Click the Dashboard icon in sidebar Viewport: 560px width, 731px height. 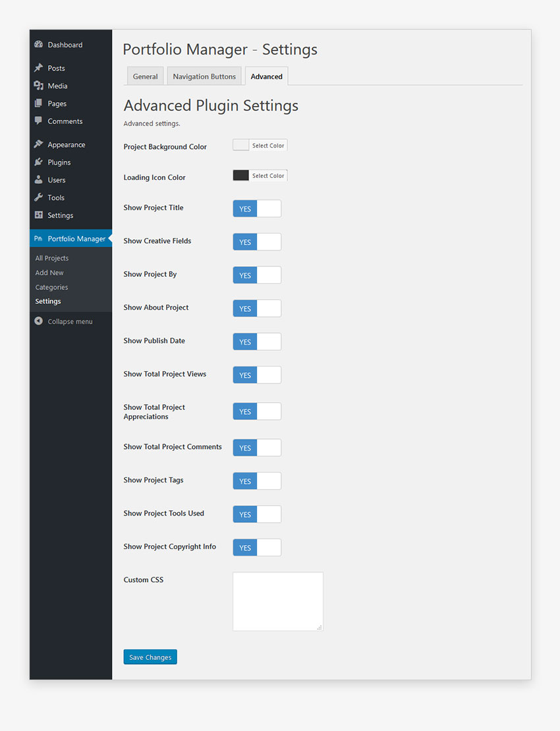click(x=39, y=45)
